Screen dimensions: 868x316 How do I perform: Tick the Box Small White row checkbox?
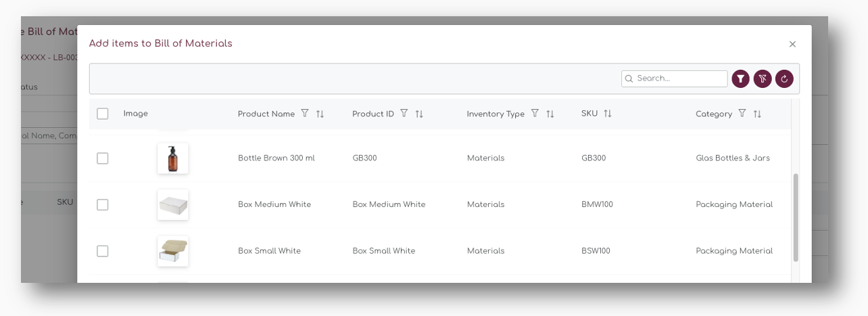[103, 251]
